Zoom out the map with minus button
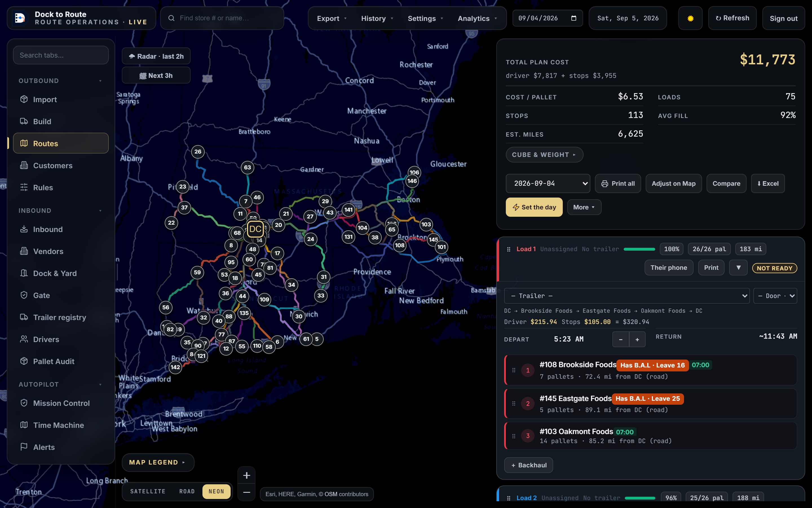812x508 pixels. pos(247,492)
